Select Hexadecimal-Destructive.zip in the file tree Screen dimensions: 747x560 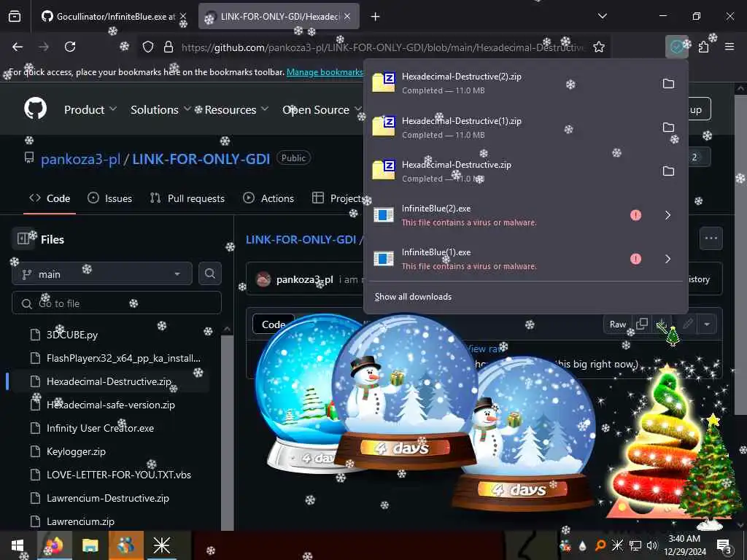coord(109,381)
